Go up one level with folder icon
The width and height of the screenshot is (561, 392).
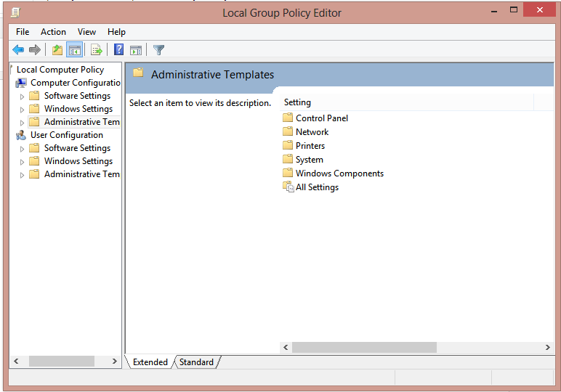pos(57,49)
